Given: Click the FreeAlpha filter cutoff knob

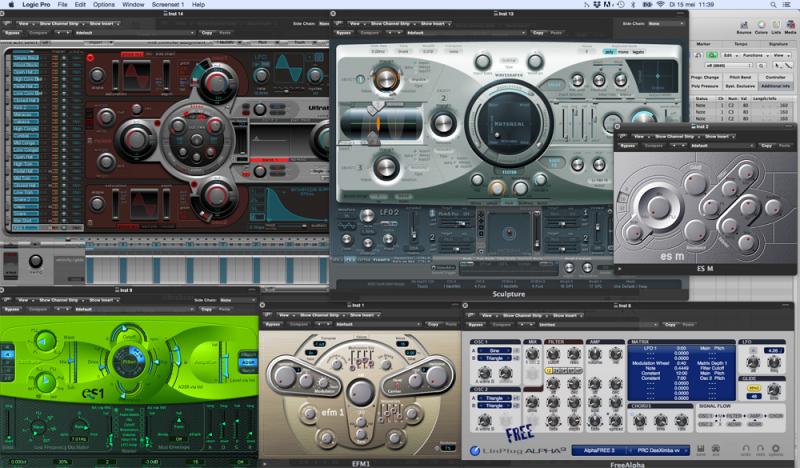Looking at the screenshot, I should pyautogui.click(x=553, y=354).
